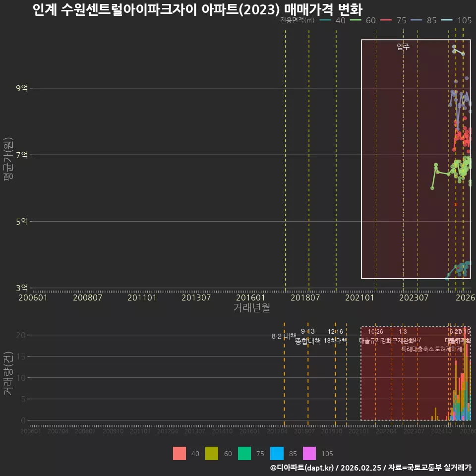Click the 18차대책 annotation text
476x476 pixels.
[x=335, y=341]
